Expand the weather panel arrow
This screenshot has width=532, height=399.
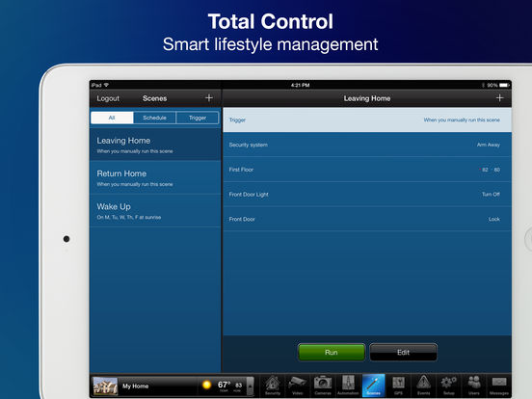[250, 386]
